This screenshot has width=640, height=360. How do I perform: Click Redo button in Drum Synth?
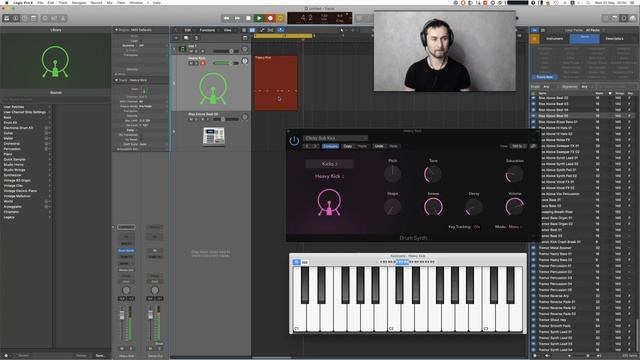(x=393, y=146)
